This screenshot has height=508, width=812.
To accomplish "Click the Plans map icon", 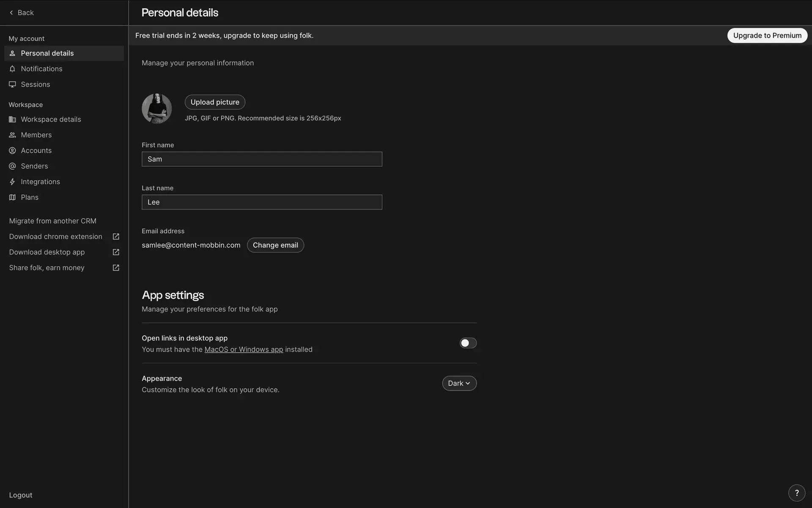I will click(12, 197).
